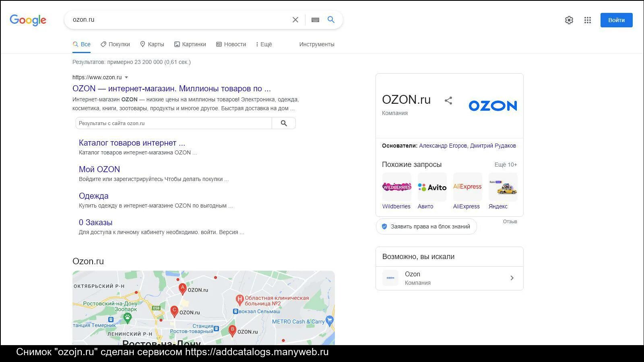Expand the arrow next to https://www.ozon.ru

coord(126,77)
